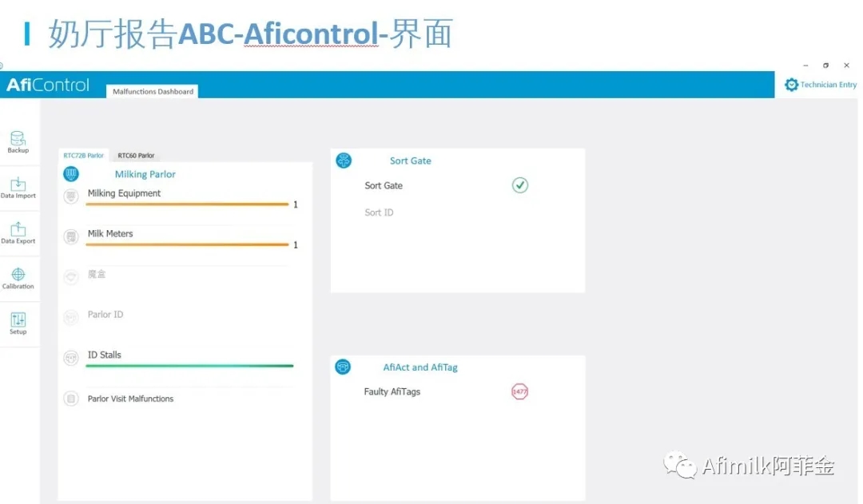Open the Calibration sidebar icon
This screenshot has height=504, width=863.
click(x=18, y=274)
